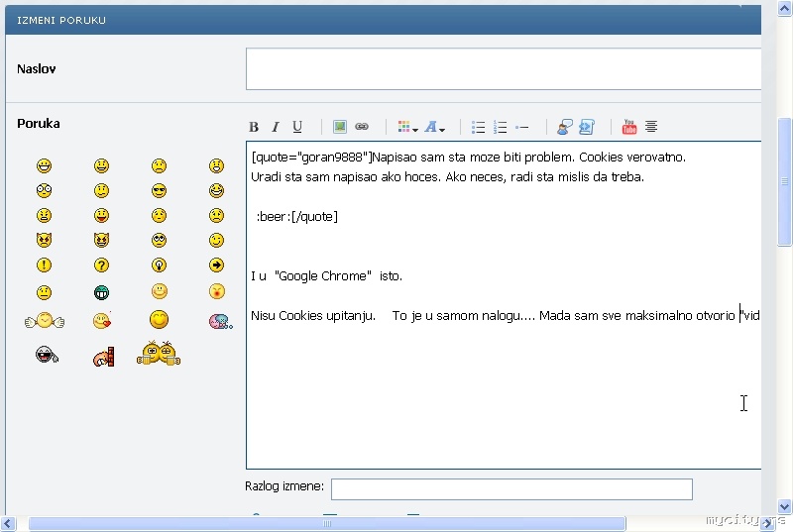Insert the tongue-out red mouth smiley
Screen dimensions: 793x532
(x=102, y=215)
